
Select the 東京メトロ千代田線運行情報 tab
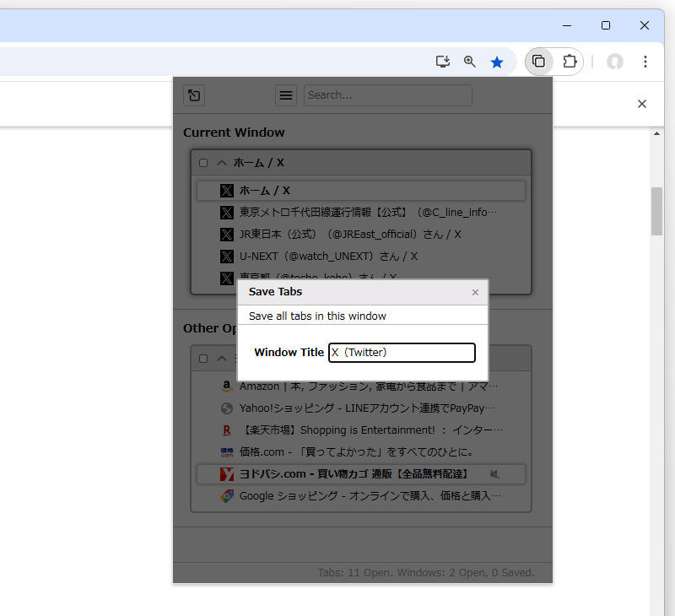pos(361,213)
